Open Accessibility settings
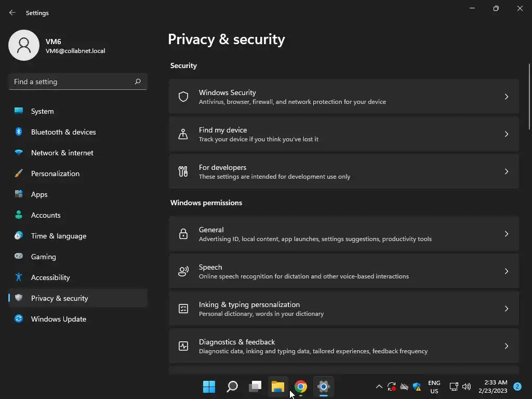Screen dimensions: 532x399 point(78,277)
